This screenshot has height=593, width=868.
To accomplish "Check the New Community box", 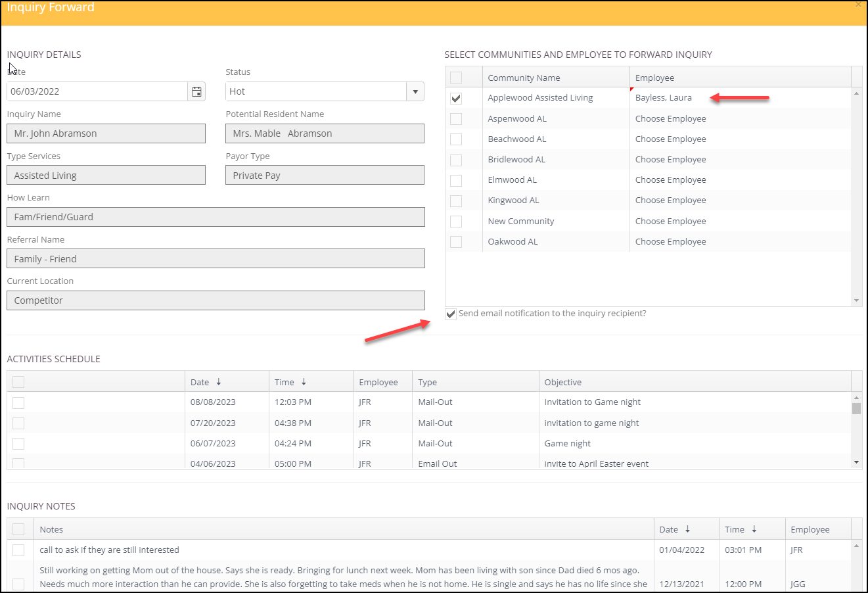I will pyautogui.click(x=456, y=222).
